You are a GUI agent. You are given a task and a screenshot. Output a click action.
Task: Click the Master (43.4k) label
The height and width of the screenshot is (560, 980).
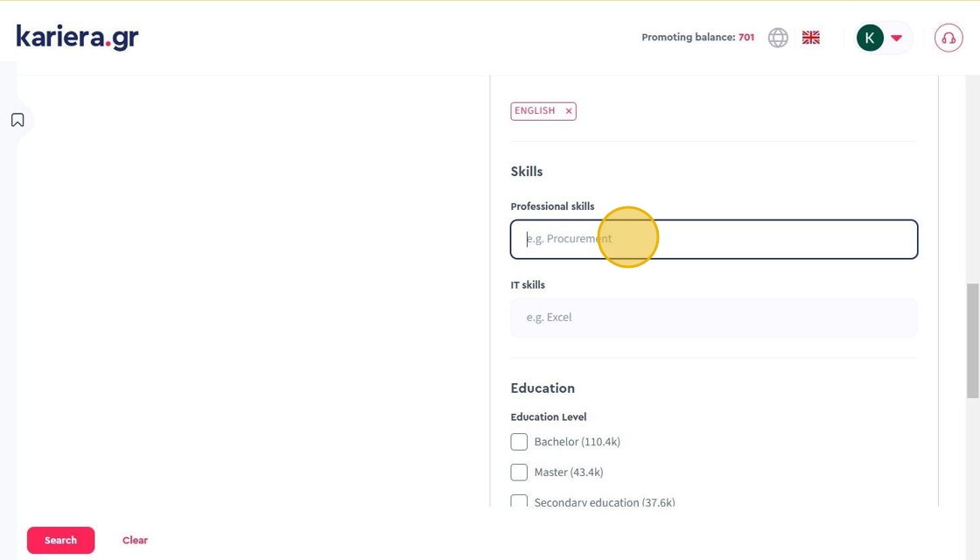coord(569,472)
